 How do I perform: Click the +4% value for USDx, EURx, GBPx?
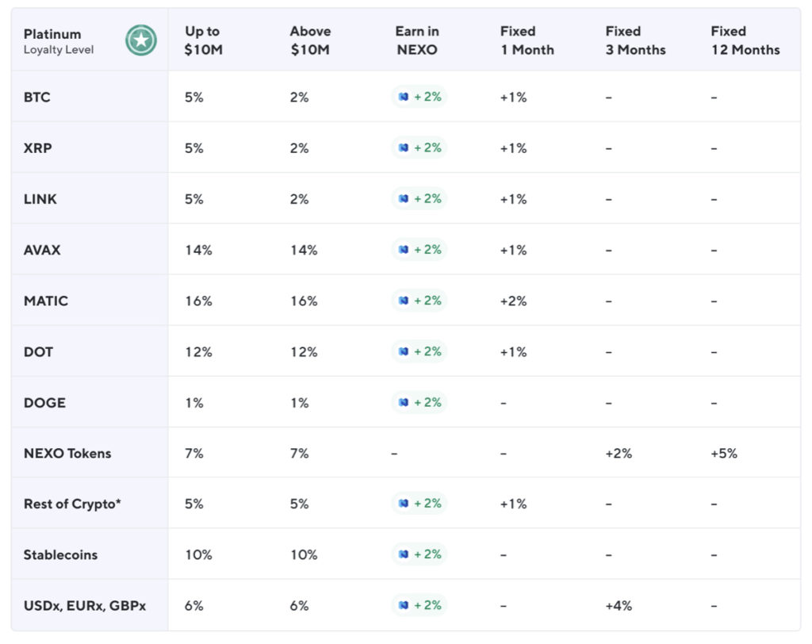tap(619, 606)
